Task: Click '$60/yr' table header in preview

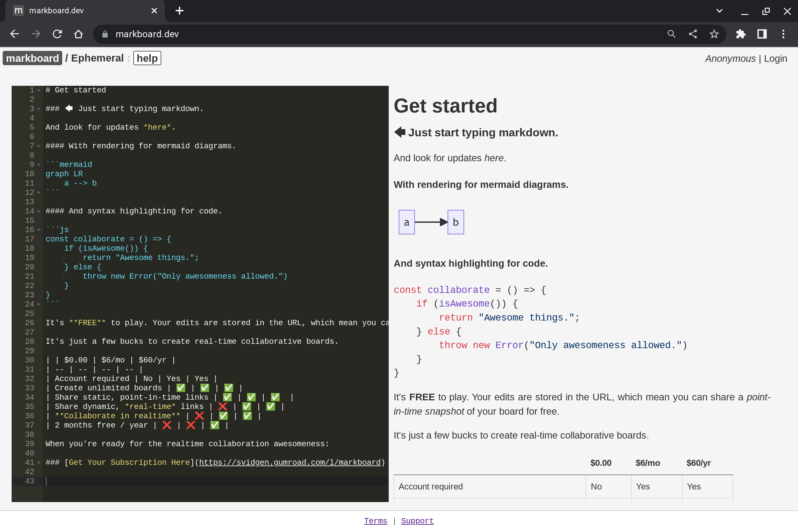Action: pos(698,463)
